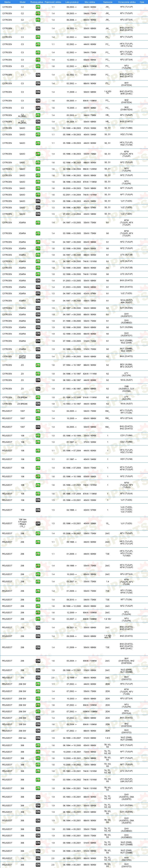
Task: Select engine code D9B (XUD9A/U), DJY (XUD9A)
Action: pyautogui.click(x=126, y=389)
